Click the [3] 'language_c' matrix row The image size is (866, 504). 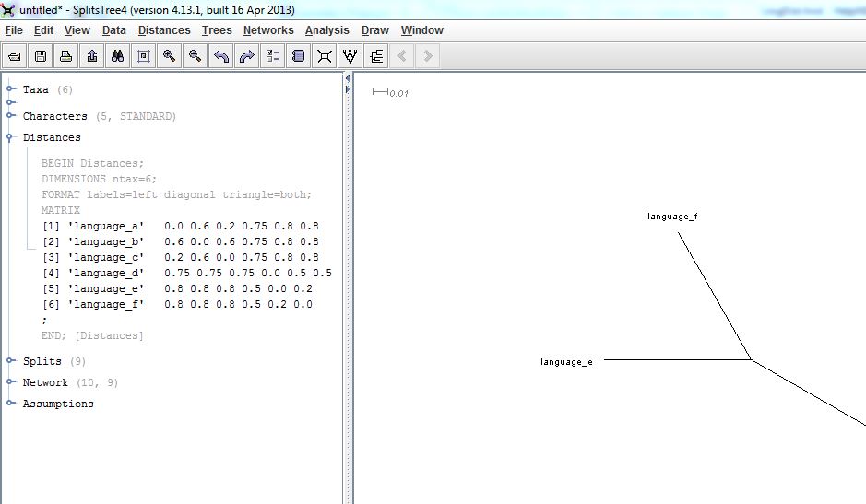pos(181,257)
